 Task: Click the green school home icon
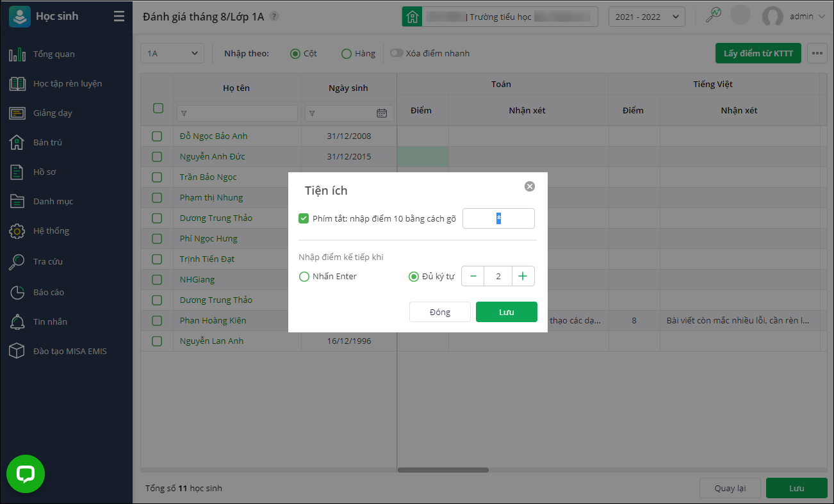click(x=412, y=17)
